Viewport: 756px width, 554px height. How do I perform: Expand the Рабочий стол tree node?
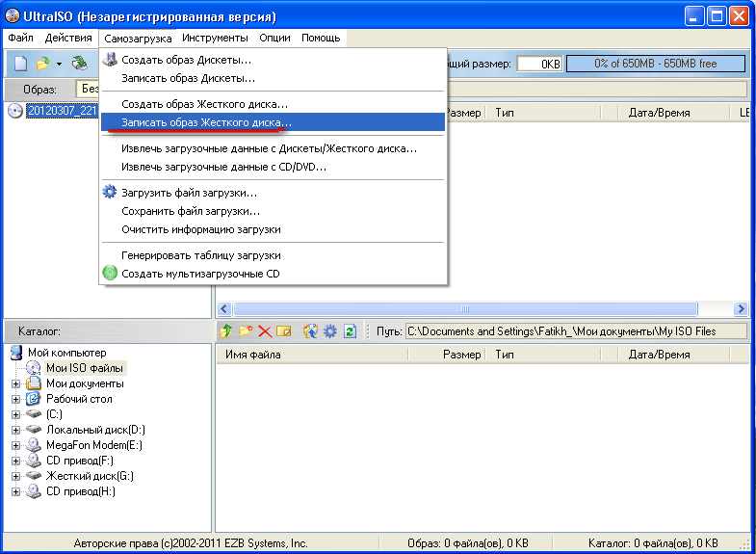tap(16, 399)
